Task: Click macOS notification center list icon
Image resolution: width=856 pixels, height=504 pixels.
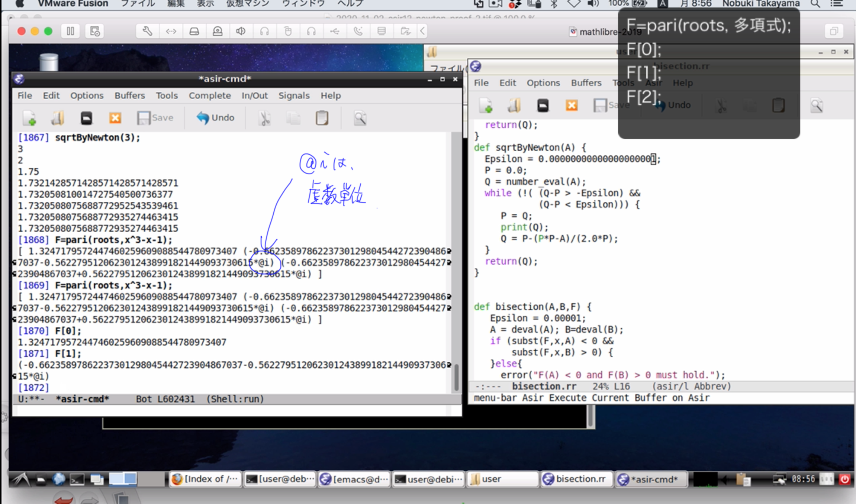Action: point(837,4)
